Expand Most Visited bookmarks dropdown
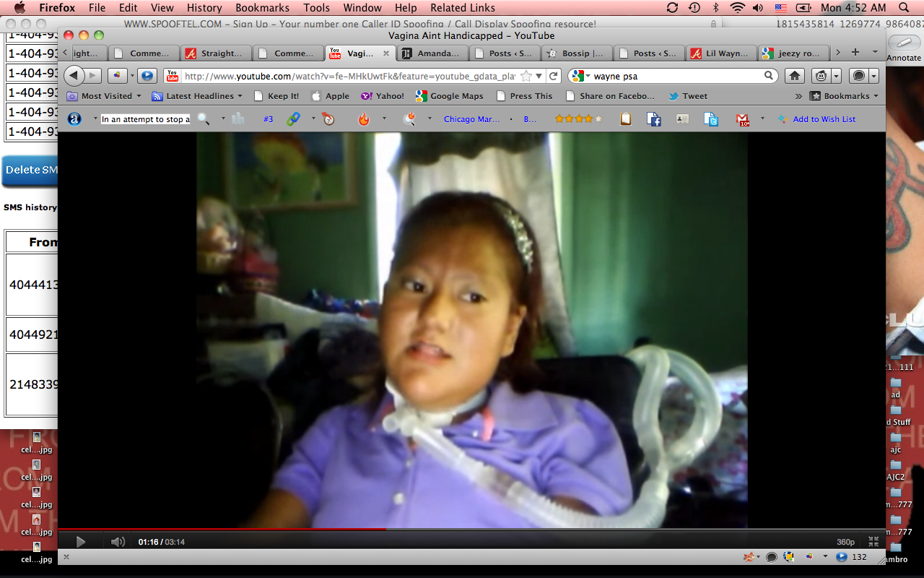Image resolution: width=924 pixels, height=578 pixels. pyautogui.click(x=105, y=96)
